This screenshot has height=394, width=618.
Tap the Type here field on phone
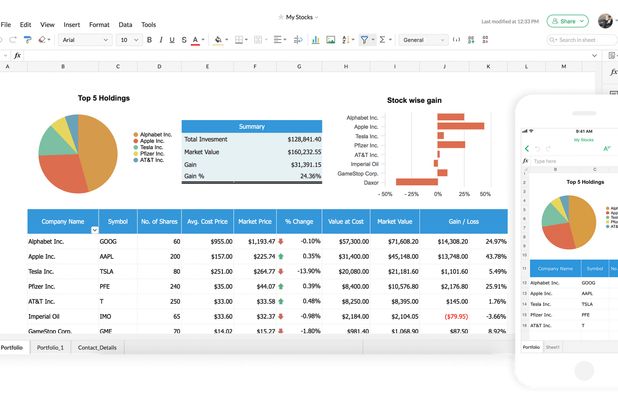[x=575, y=161]
